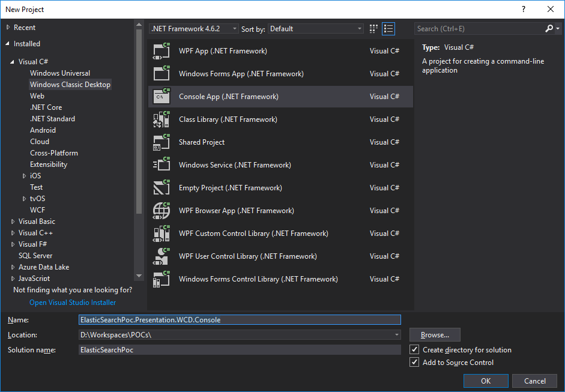Click the WPF User Control Library icon
The image size is (565, 392).
click(161, 256)
